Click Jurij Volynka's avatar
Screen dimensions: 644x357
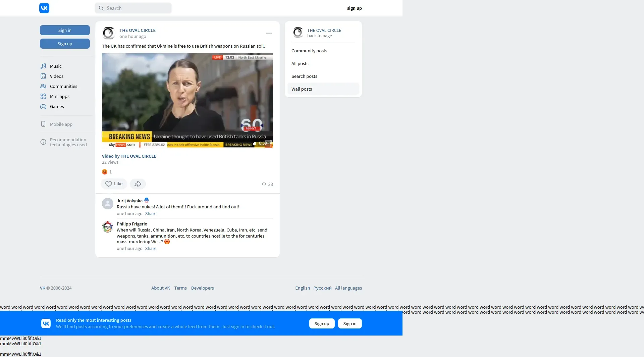click(108, 204)
